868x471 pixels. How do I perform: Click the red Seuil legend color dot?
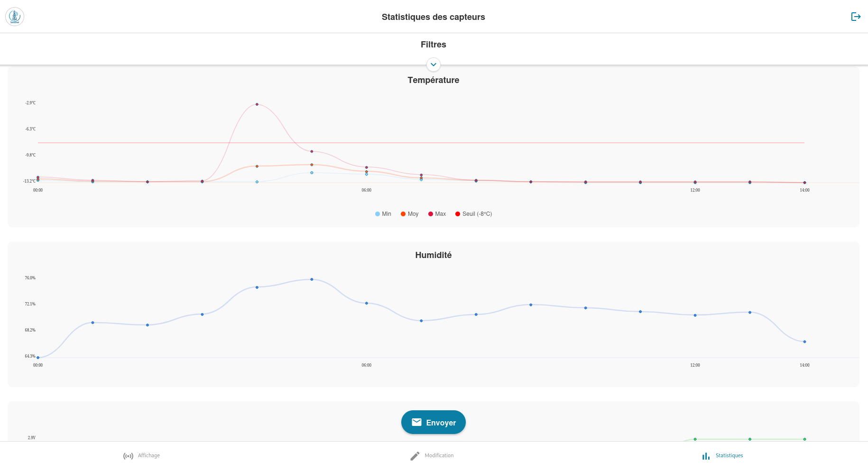click(x=458, y=214)
